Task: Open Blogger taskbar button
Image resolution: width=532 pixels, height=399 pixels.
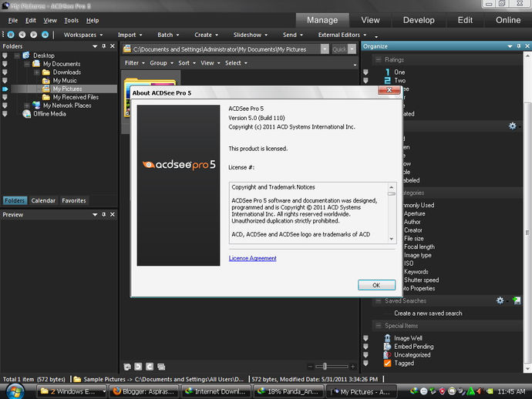Action: tap(144, 391)
